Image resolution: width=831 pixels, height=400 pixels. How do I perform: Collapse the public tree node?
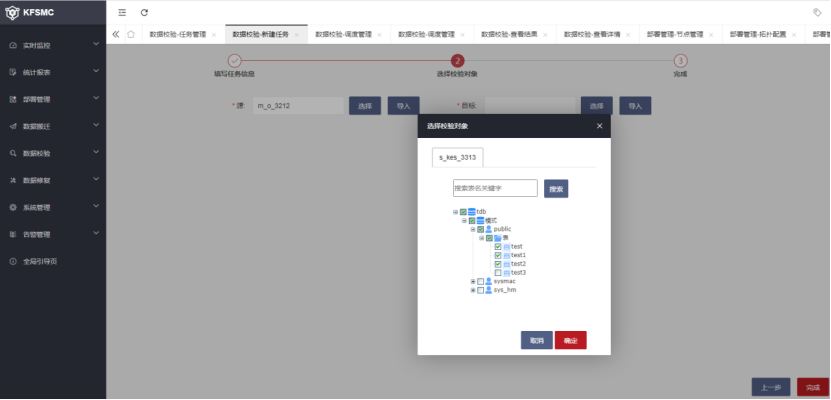pos(473,229)
